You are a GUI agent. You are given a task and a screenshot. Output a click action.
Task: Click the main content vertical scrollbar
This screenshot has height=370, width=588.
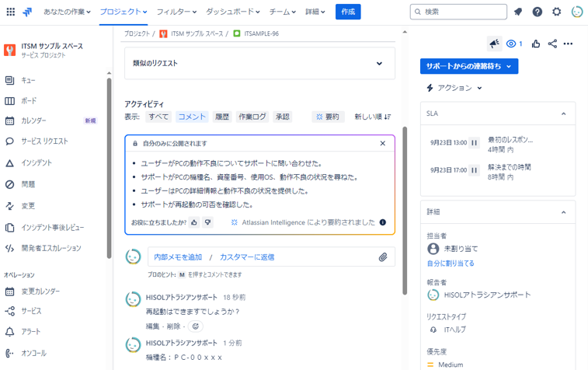click(x=404, y=210)
